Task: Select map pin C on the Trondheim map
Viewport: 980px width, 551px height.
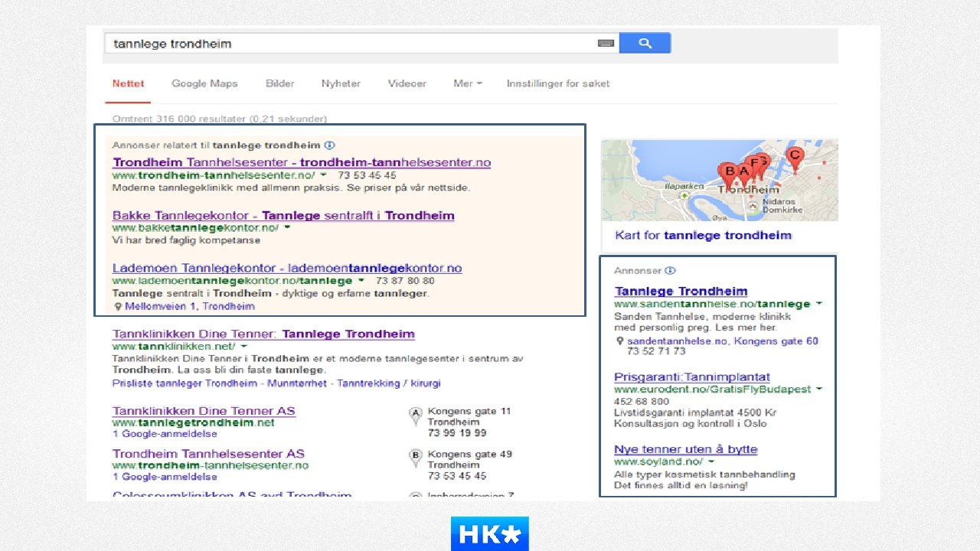Action: pyautogui.click(x=795, y=158)
